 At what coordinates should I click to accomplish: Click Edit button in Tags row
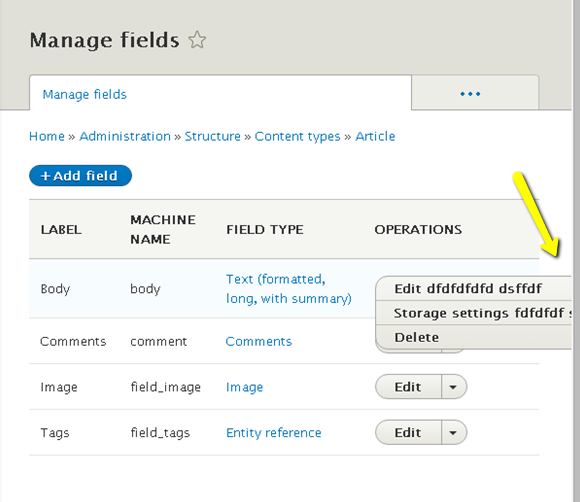tap(408, 432)
